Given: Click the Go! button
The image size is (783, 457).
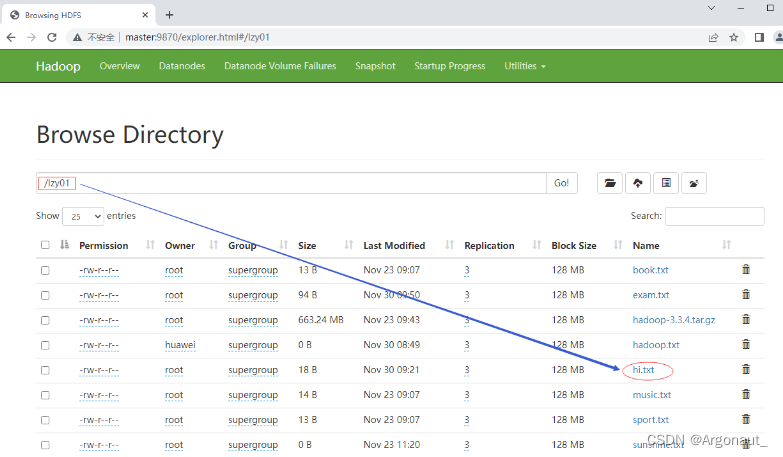Looking at the screenshot, I should [x=562, y=183].
